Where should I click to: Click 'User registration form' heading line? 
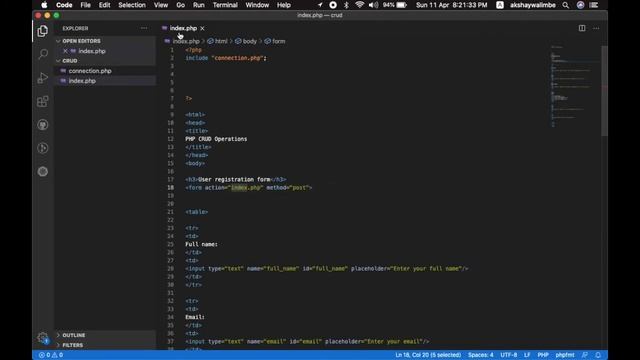[x=236, y=180]
